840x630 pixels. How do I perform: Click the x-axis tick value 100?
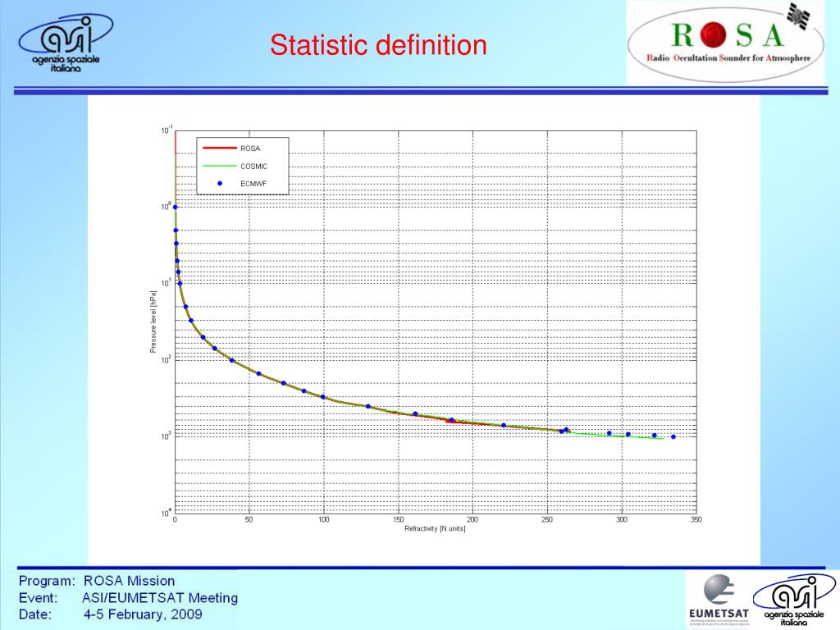[x=323, y=519]
